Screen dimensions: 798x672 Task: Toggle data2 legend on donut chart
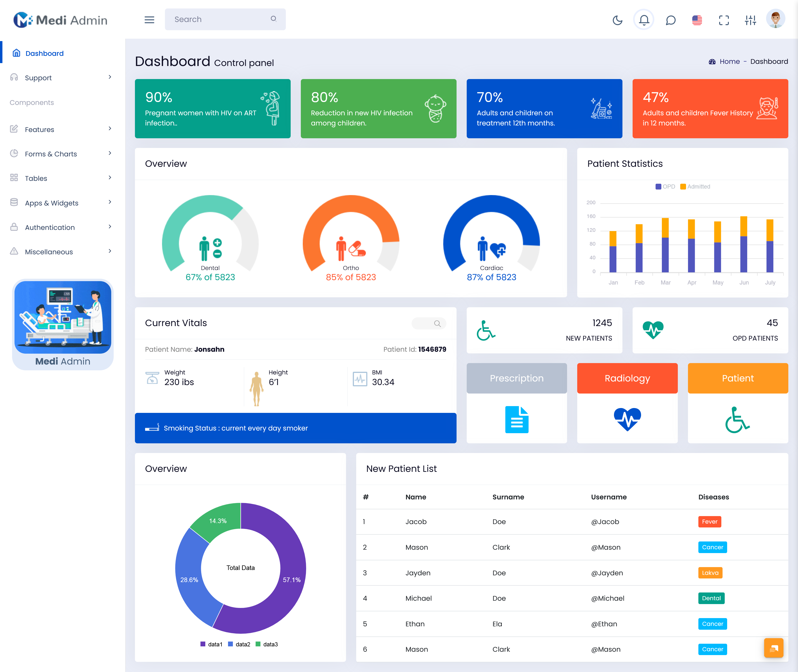[x=239, y=644]
